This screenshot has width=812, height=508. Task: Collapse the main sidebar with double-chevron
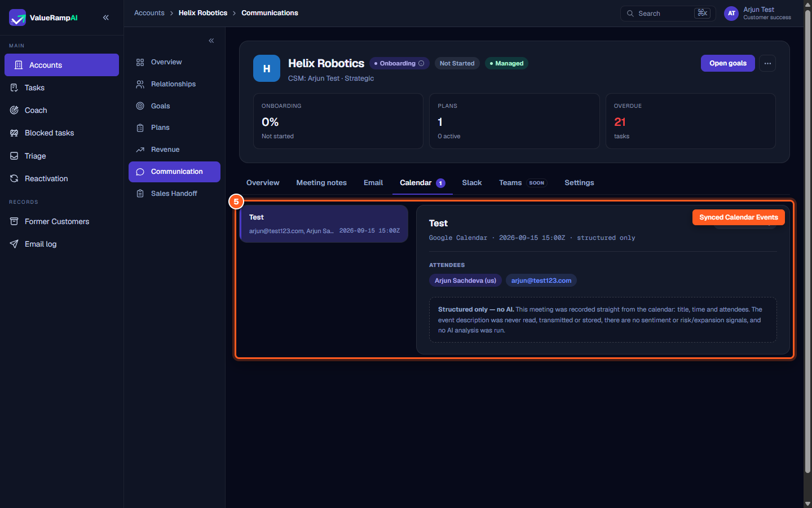pos(106,17)
